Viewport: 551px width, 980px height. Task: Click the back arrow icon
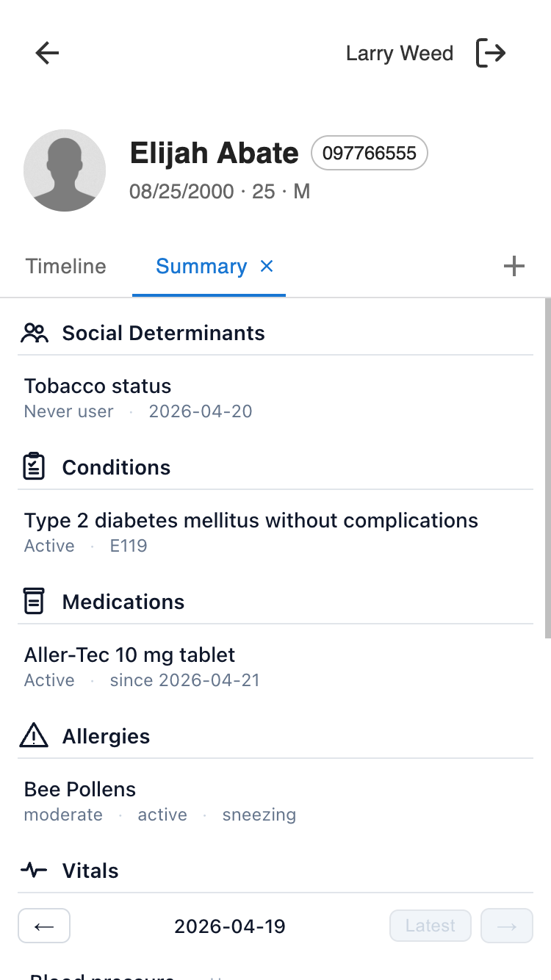coord(47,53)
